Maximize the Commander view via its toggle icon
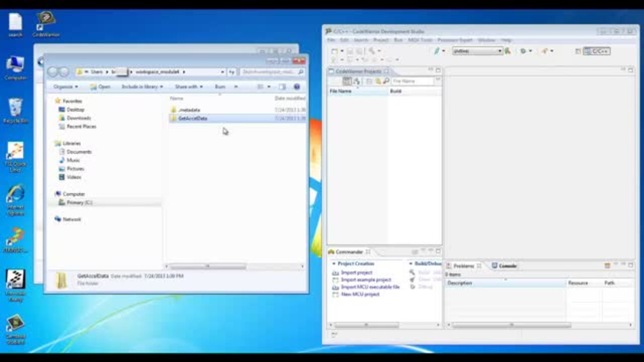Screen dimensions: 644x362 click(x=438, y=251)
